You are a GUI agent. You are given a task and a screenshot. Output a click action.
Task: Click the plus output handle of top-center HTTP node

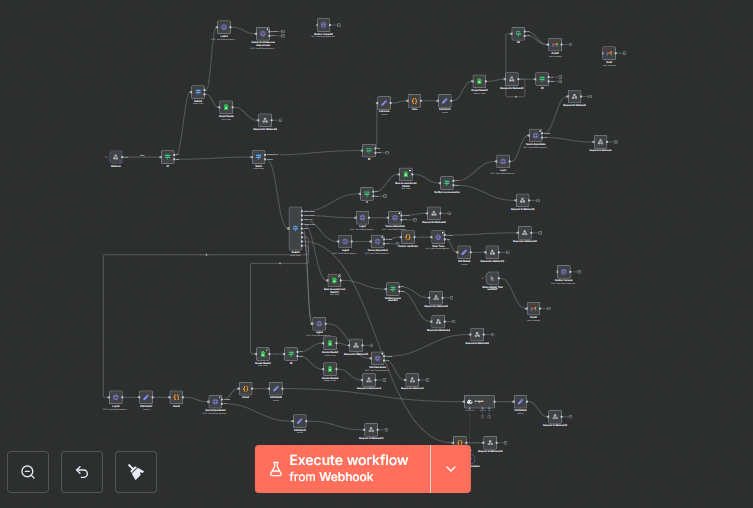(x=339, y=24)
